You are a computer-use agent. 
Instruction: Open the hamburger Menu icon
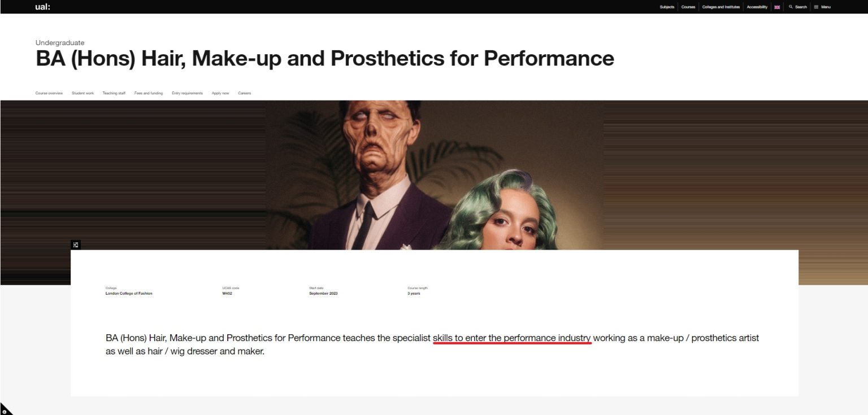point(816,7)
